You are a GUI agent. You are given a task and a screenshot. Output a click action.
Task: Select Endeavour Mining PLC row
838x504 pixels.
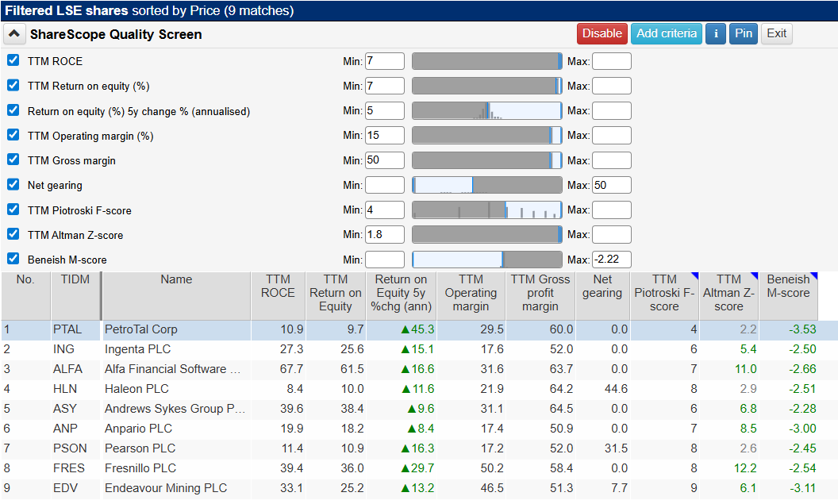tap(419, 488)
